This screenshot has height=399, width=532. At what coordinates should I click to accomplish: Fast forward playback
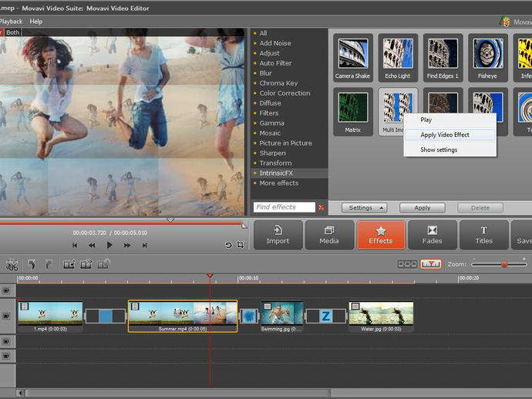(x=127, y=245)
